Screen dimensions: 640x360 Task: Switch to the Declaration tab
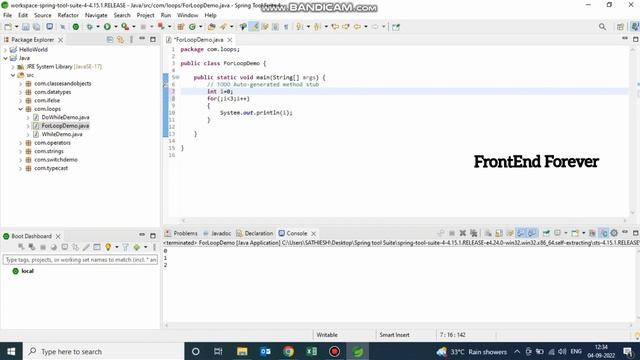(255, 233)
